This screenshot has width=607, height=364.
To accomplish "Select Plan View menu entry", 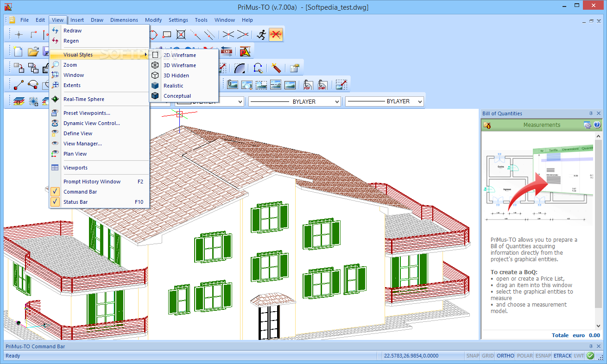I will click(x=100, y=154).
